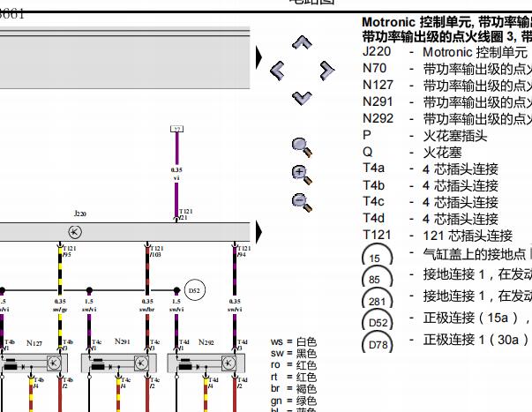Zoom out with the minus magnifier
This screenshot has height=412, width=532.
[302, 203]
